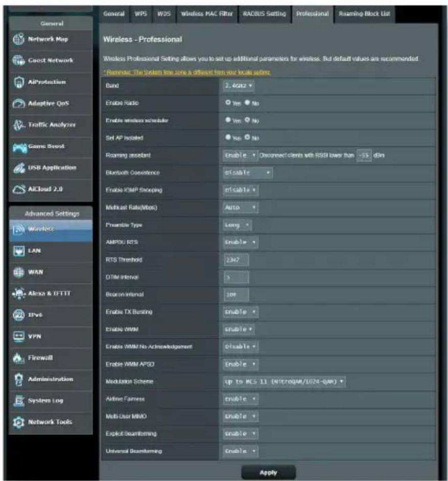
Task: Click the Beacon Interval input field
Action: coord(236,295)
